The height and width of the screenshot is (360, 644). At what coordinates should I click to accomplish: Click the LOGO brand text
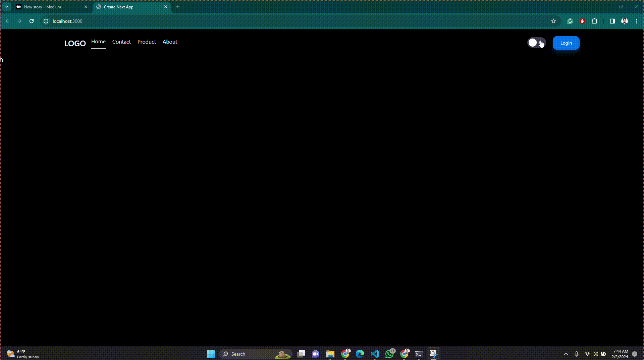(x=75, y=44)
